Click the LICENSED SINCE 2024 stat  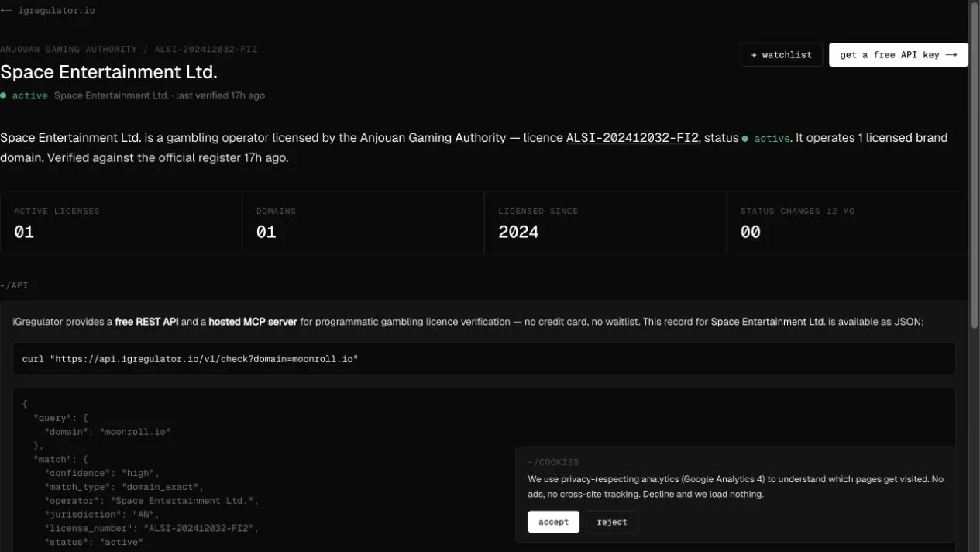(605, 223)
